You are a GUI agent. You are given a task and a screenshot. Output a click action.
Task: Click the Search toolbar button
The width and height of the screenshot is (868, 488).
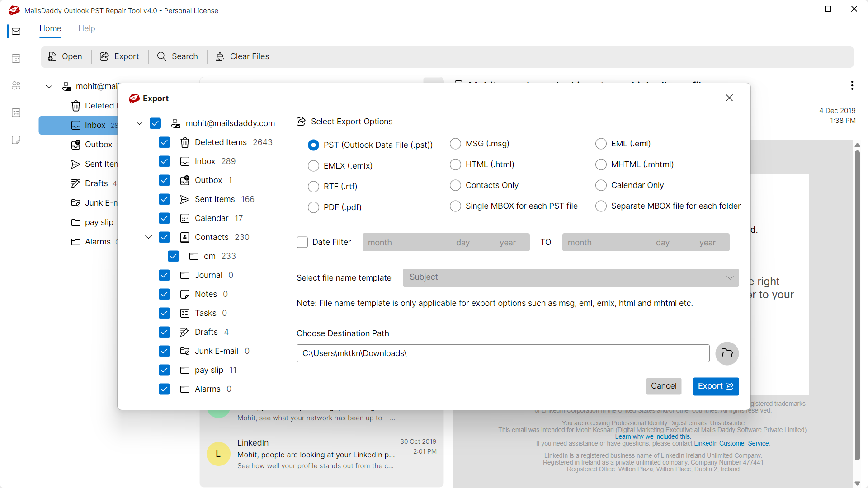(177, 56)
